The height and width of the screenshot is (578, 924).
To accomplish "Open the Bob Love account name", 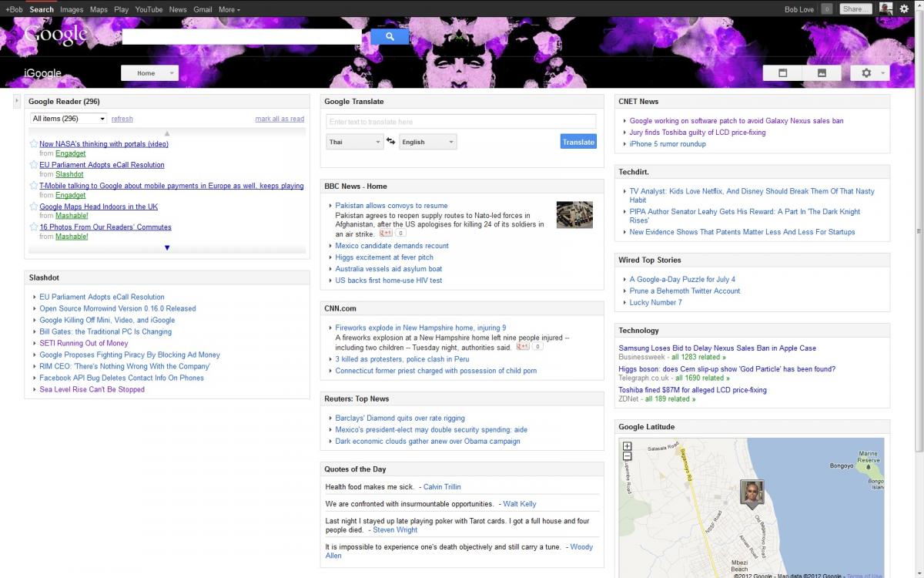I will 801,9.
